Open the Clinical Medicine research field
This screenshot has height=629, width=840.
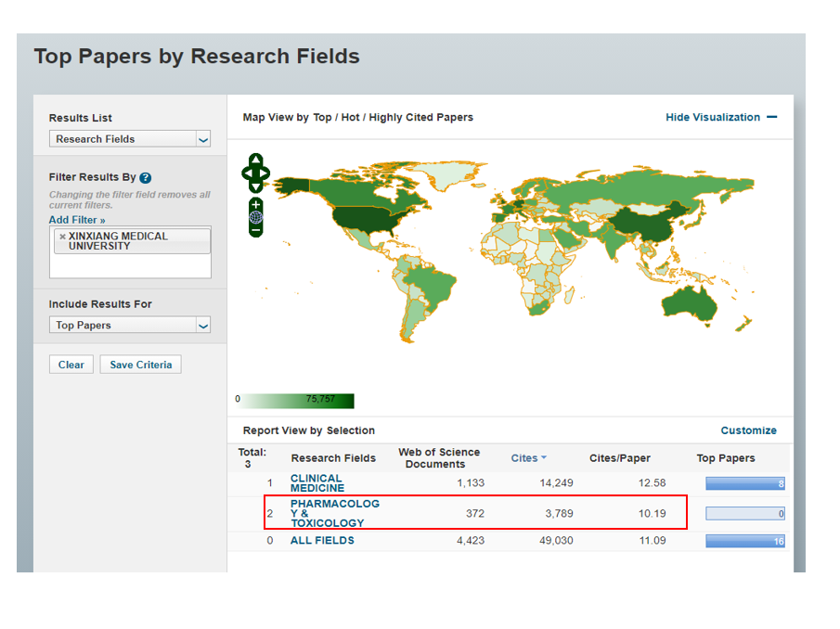[317, 483]
